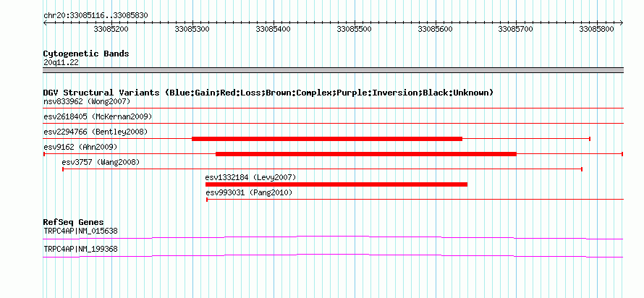Screen dimensions: 644x298
Task: Click the thin red line under esv2618405
Action: click(x=333, y=123)
